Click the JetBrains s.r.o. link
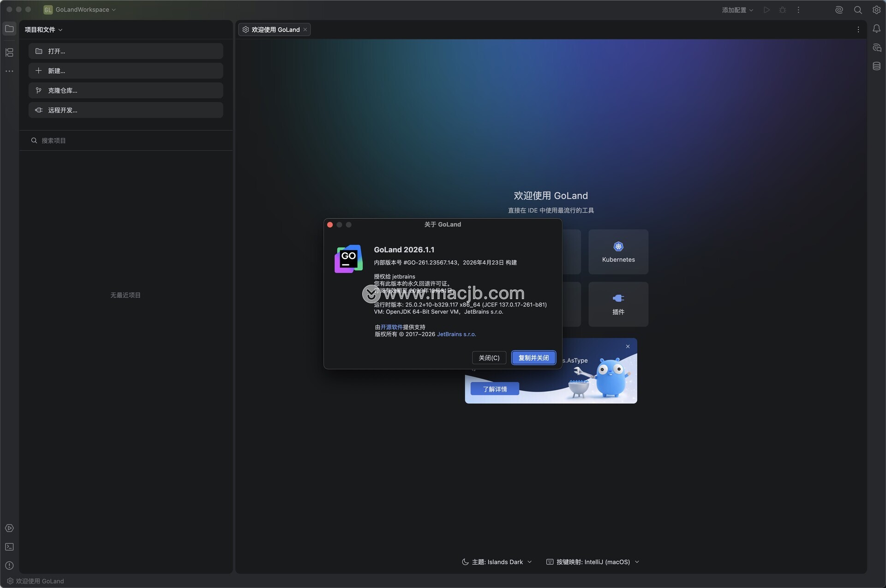The width and height of the screenshot is (886, 588). (x=456, y=334)
